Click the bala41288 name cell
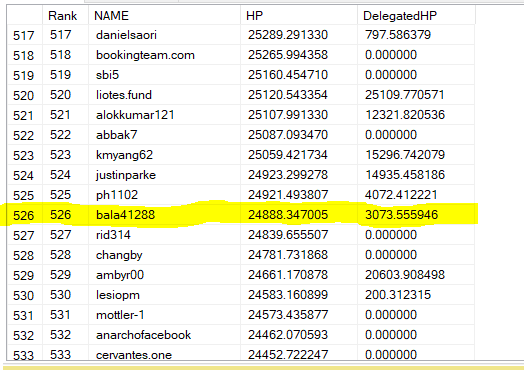 164,215
